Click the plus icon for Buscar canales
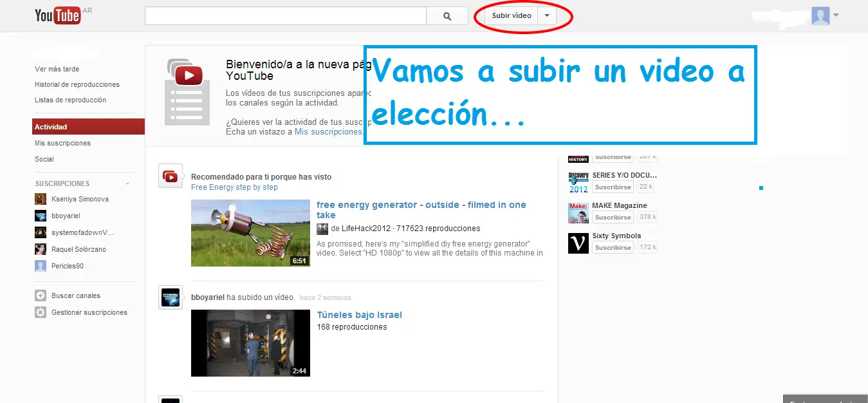868x403 pixels. 41,295
